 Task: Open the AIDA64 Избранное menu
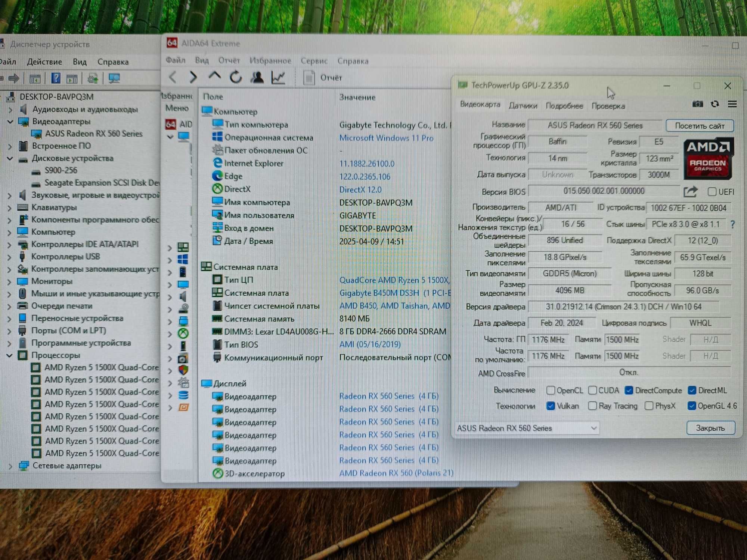click(x=270, y=60)
